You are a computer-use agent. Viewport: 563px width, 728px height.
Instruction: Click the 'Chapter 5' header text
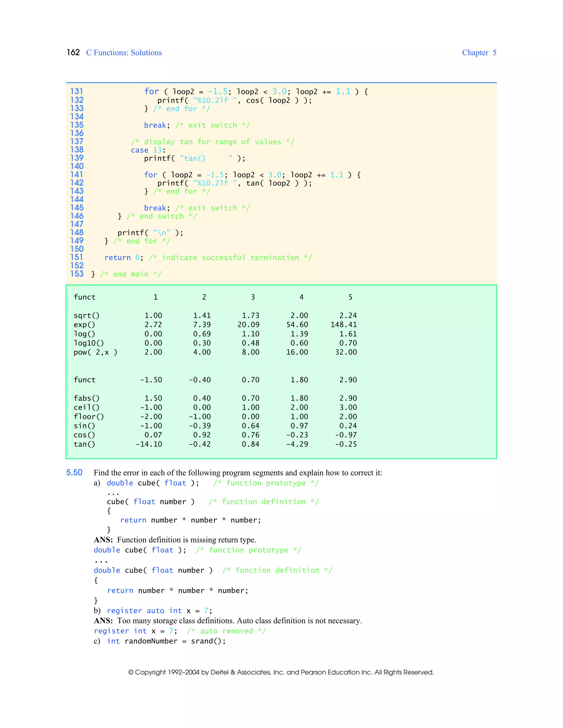479,53
